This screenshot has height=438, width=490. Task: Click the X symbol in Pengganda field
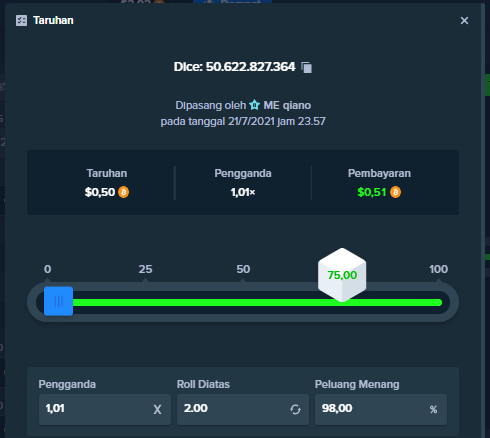tap(157, 409)
